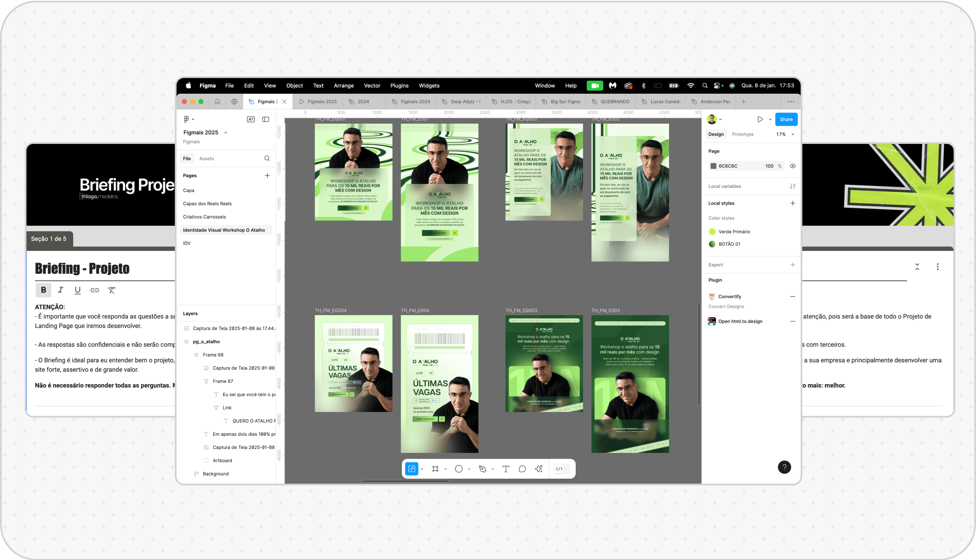
Task: Open missing fonts indicator icon
Action: click(x=251, y=119)
